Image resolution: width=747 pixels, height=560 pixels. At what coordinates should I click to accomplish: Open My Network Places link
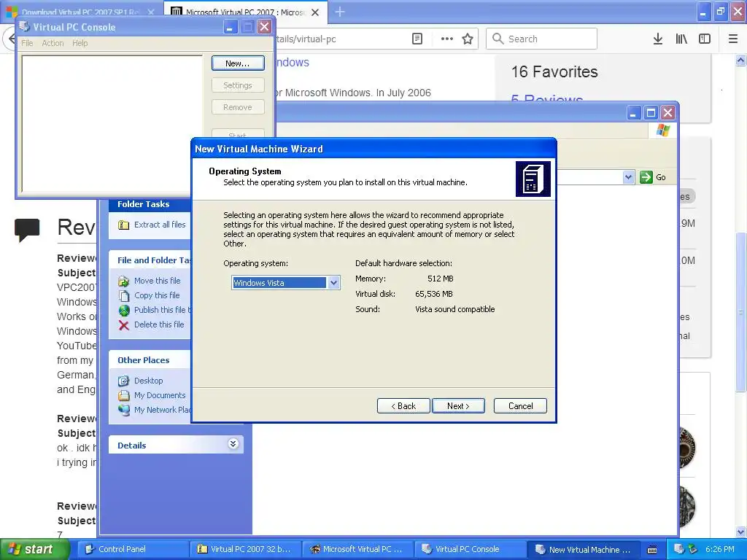[x=162, y=410]
